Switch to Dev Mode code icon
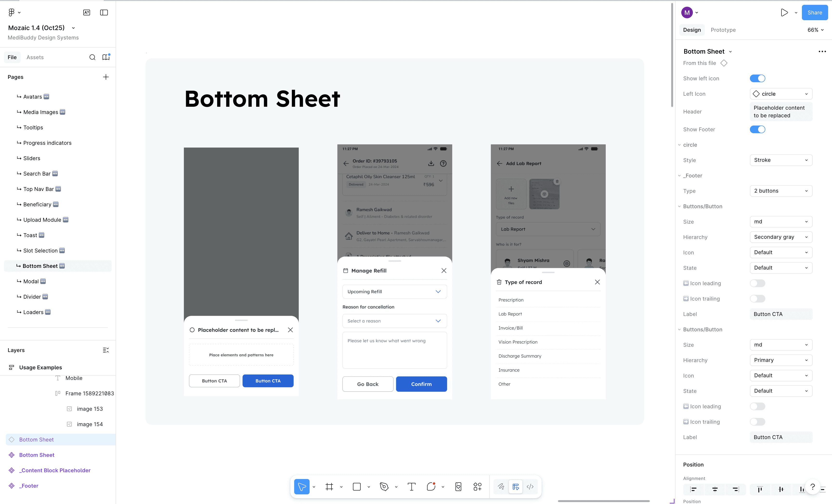 [530, 486]
